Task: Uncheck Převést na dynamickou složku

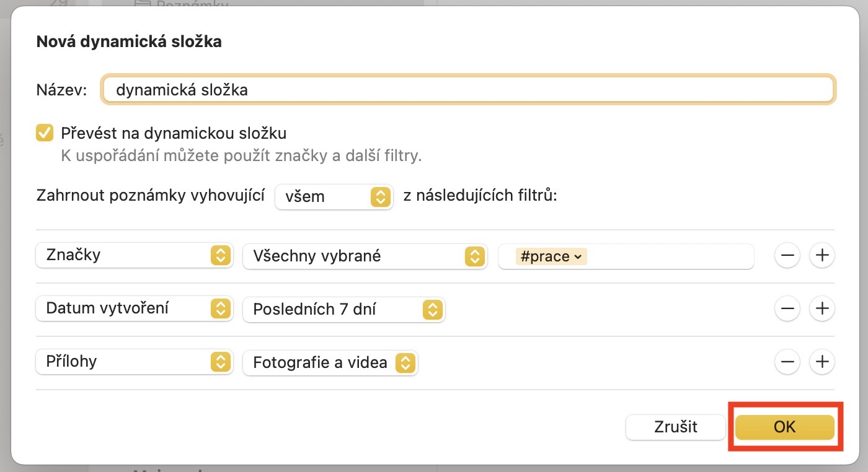Action: click(x=45, y=133)
